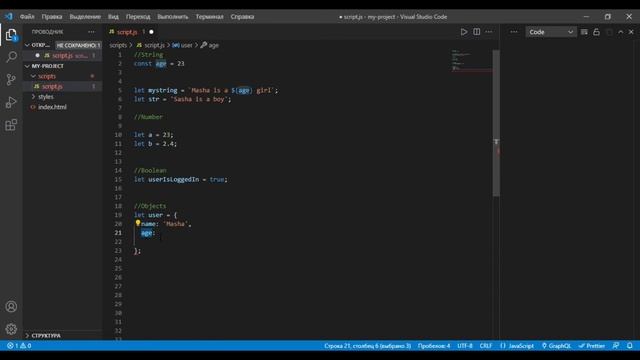Maximize the panel with chevron-up icon
This screenshot has height=360, width=640.
point(620,32)
